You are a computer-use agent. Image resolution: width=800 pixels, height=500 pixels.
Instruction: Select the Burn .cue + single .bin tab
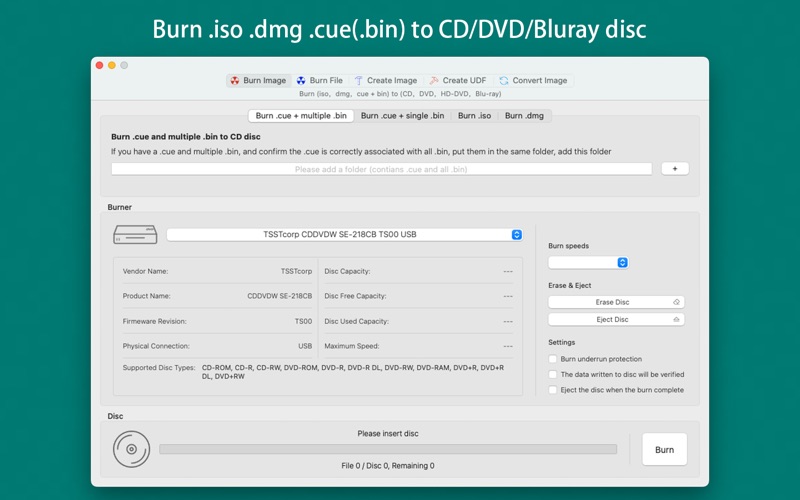tap(402, 116)
